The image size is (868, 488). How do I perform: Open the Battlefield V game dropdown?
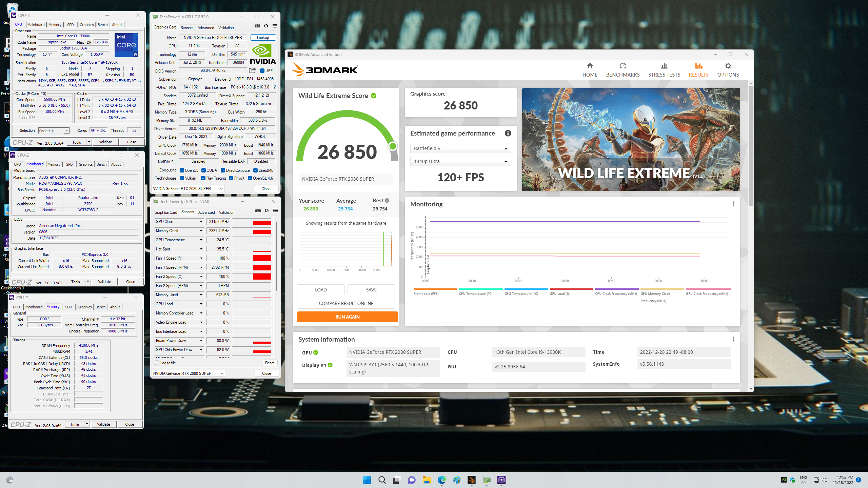tap(460, 148)
